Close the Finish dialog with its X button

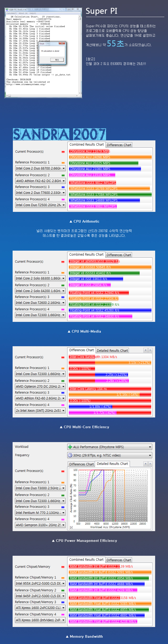pyautogui.click(x=62, y=43)
